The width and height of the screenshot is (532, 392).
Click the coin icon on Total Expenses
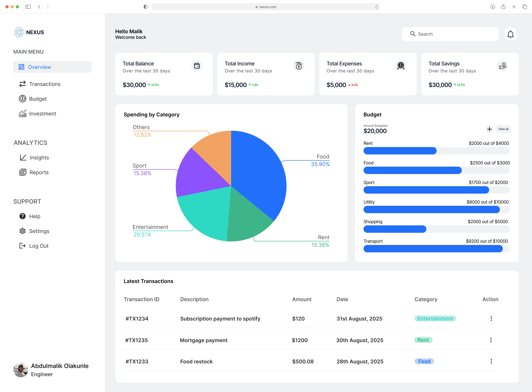click(401, 66)
